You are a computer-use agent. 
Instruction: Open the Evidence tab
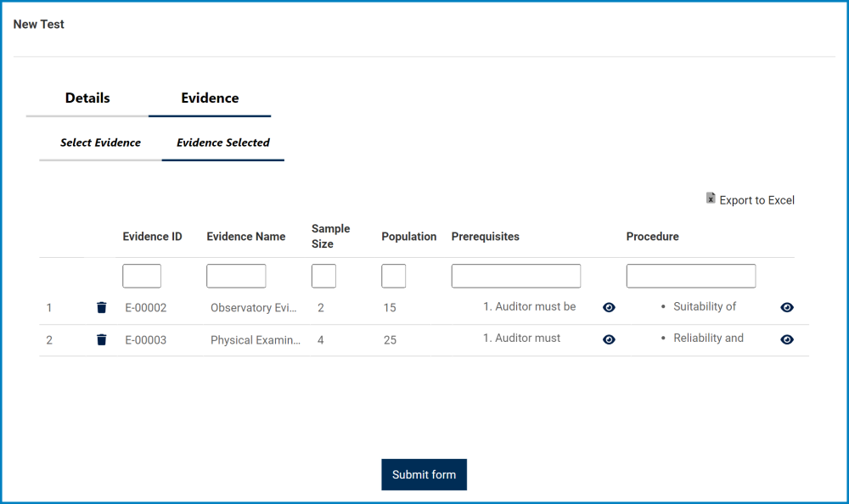click(x=210, y=98)
